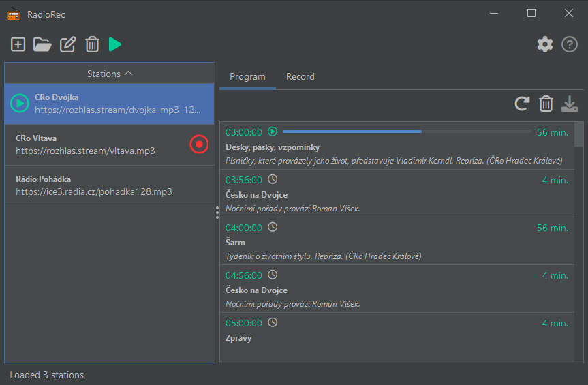Select the Rádio Pohádka station
Image resolution: width=588 pixels, height=385 pixels.
coord(110,185)
